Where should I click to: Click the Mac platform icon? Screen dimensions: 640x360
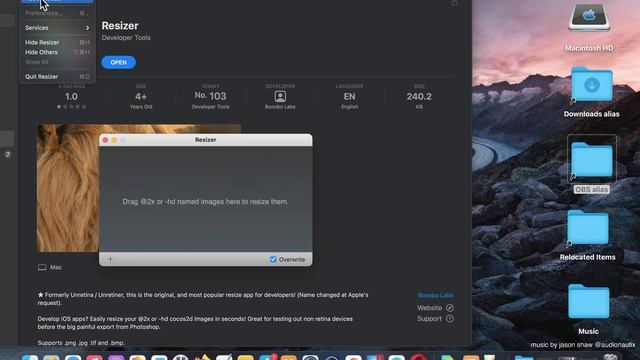click(42, 267)
